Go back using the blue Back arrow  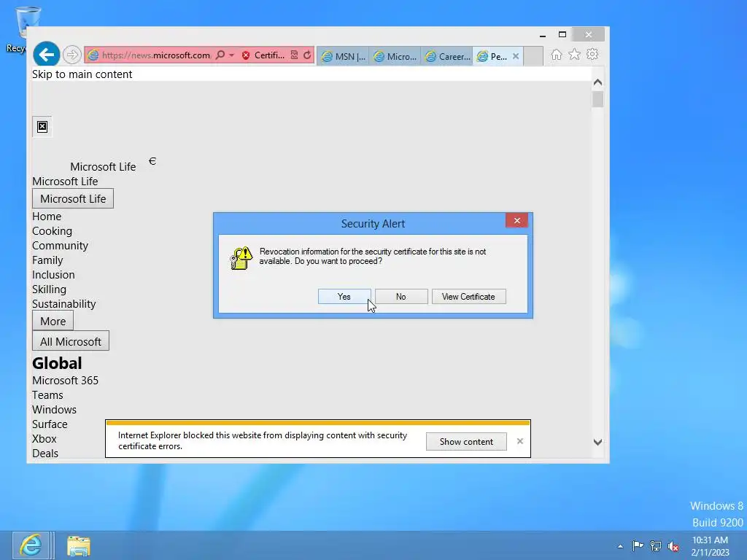(x=46, y=55)
